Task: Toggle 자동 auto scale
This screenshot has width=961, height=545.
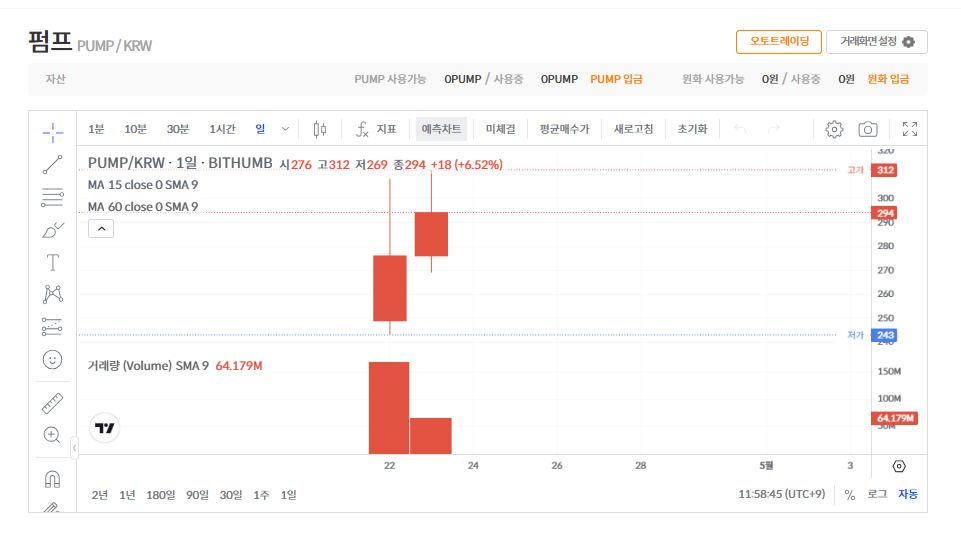Action: point(908,495)
